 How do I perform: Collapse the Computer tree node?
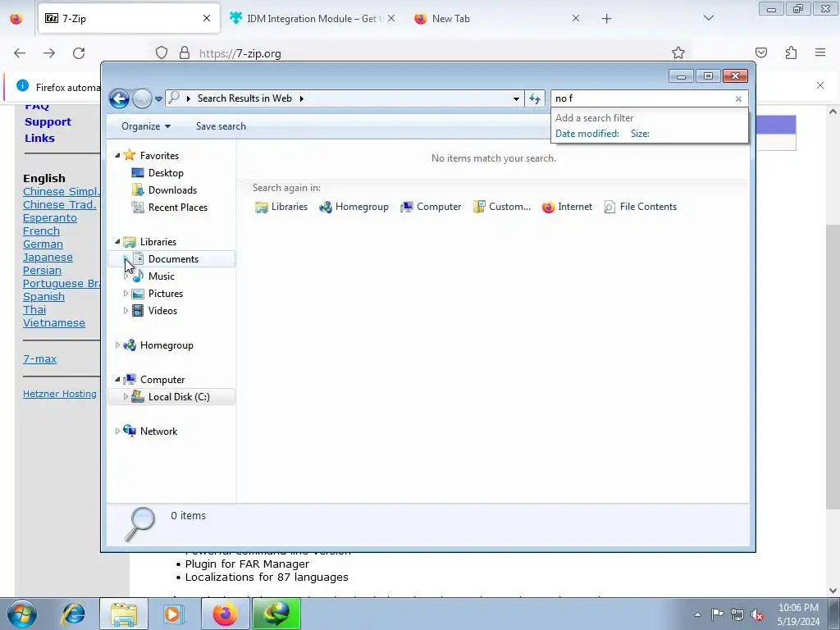(117, 380)
